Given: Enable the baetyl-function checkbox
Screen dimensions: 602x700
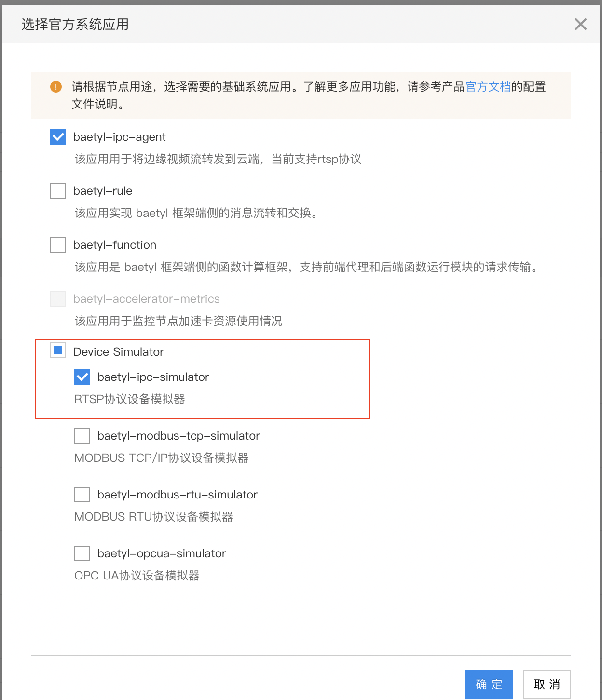Looking at the screenshot, I should tap(58, 245).
